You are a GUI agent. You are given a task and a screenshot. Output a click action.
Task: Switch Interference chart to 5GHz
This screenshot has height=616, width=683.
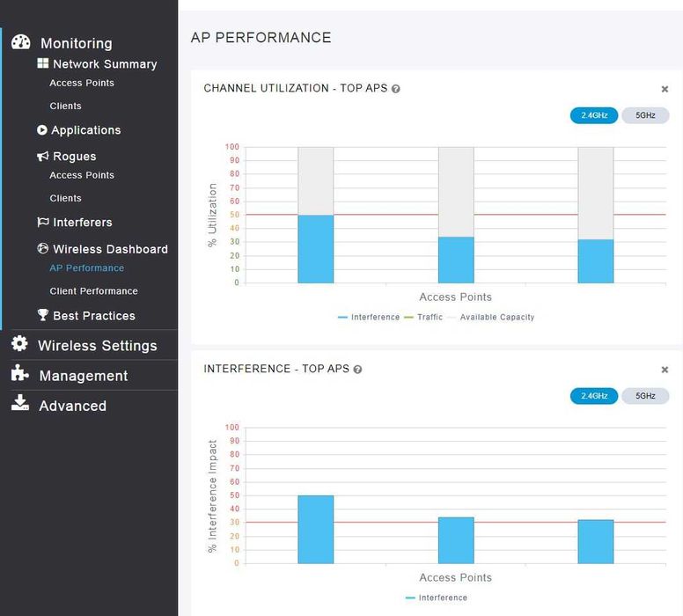click(645, 396)
